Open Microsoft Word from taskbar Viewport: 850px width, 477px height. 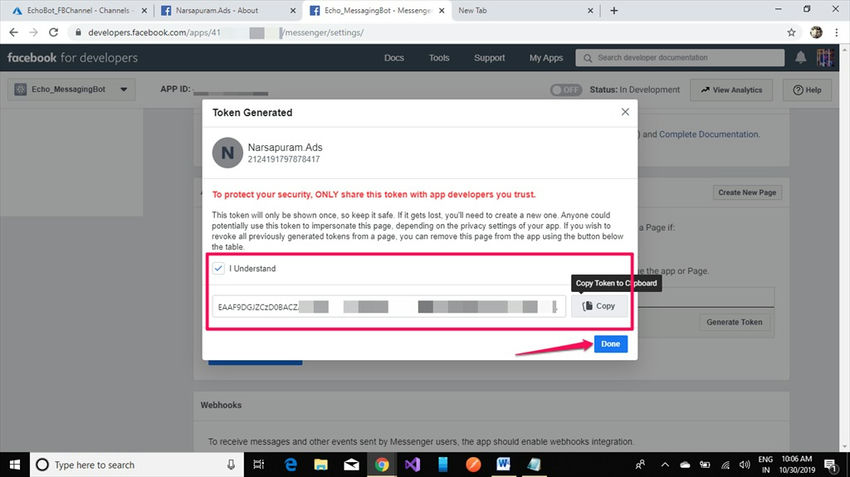503,465
